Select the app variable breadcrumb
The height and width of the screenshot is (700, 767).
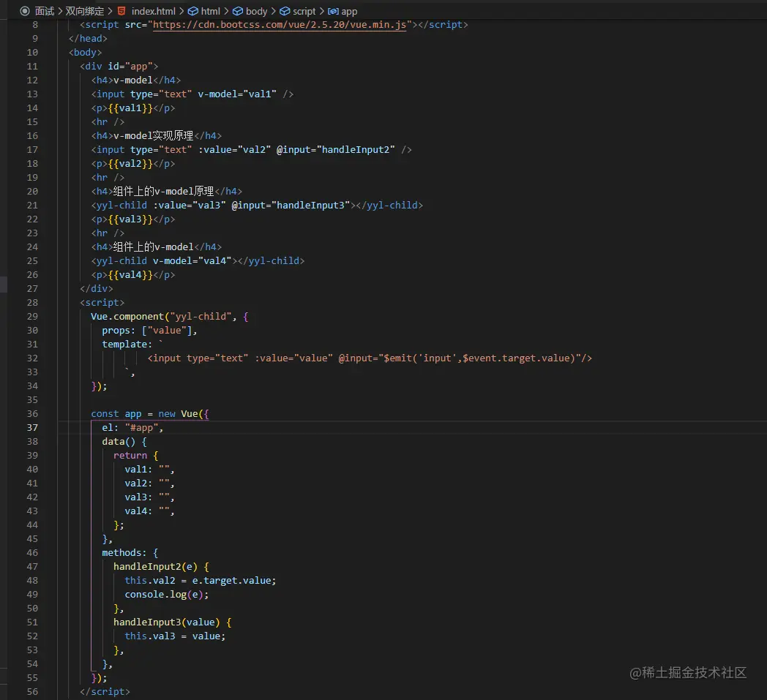click(x=349, y=11)
